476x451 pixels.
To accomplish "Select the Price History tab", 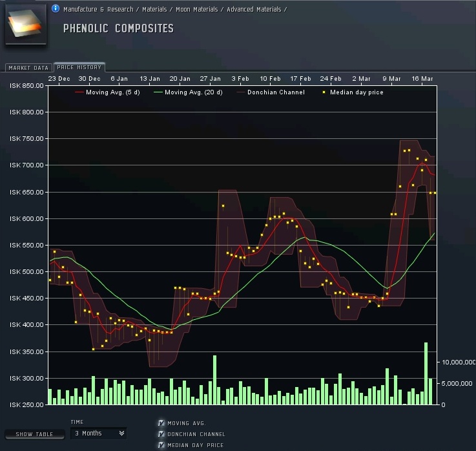I will pos(79,67).
